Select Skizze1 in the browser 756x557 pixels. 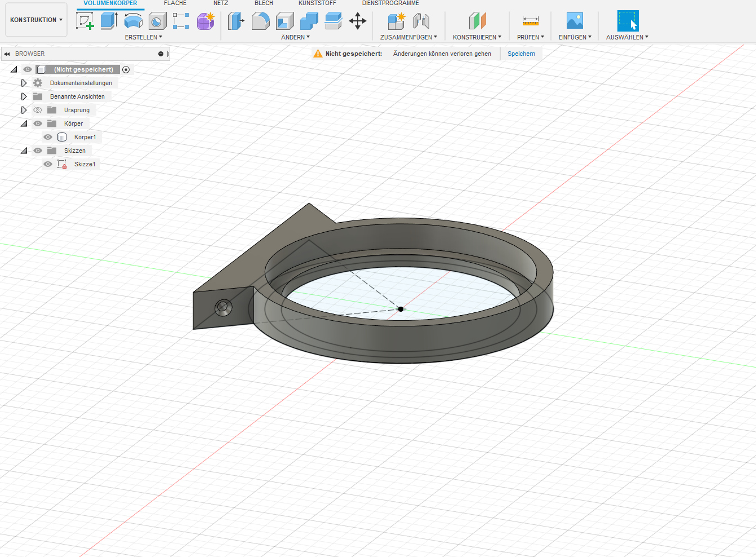[x=85, y=163]
